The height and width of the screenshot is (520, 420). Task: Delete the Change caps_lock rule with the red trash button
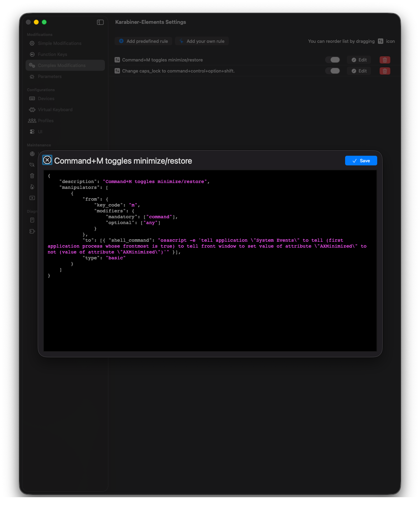coord(385,71)
